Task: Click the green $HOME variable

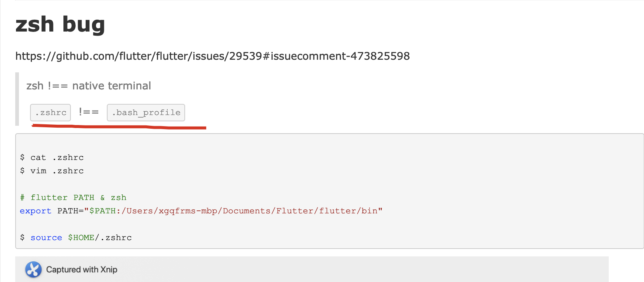Action: click(x=81, y=237)
